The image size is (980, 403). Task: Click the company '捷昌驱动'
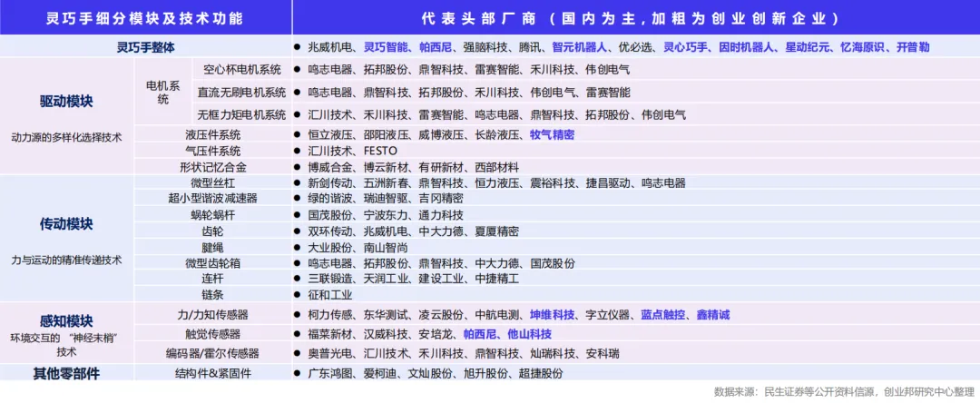607,183
